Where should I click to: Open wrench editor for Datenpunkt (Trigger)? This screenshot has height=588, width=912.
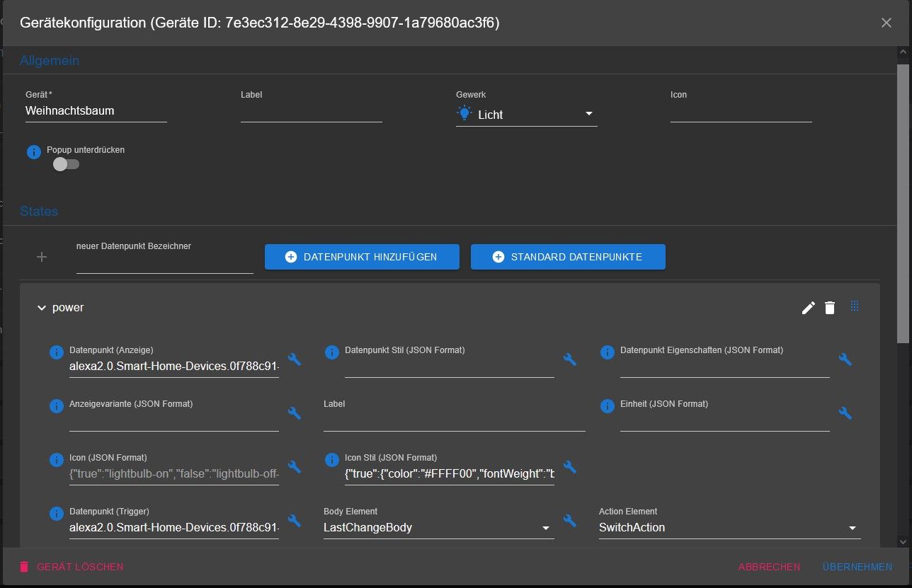pos(295,521)
